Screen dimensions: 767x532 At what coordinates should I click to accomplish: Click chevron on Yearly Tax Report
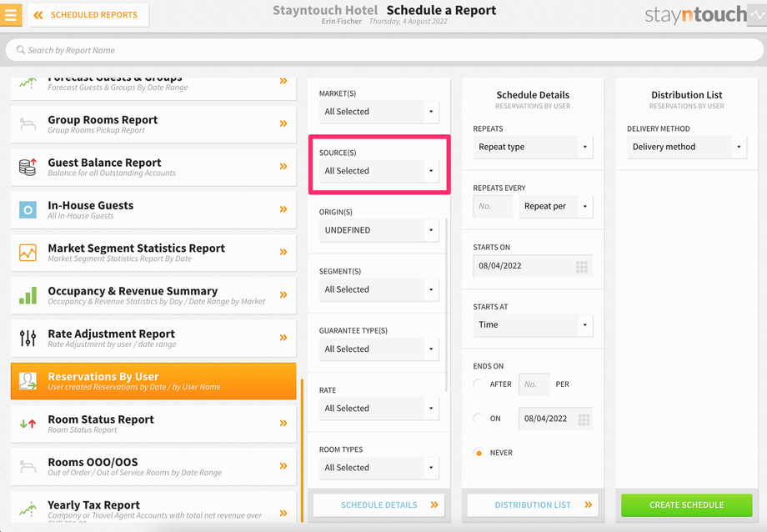coord(283,513)
